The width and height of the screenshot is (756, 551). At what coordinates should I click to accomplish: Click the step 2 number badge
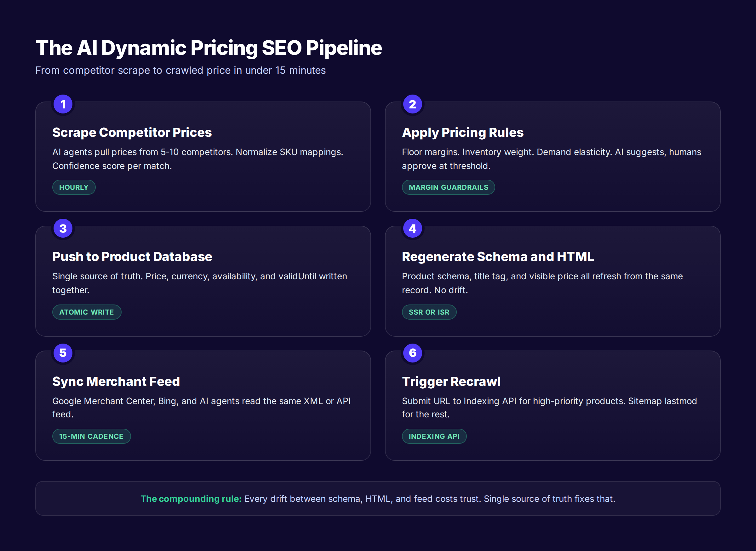[413, 104]
